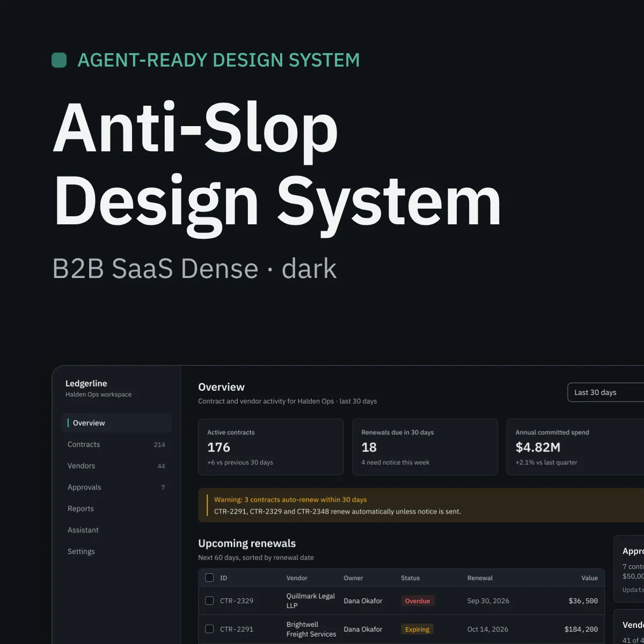
Task: Sort by the Status column header
Action: [411, 578]
